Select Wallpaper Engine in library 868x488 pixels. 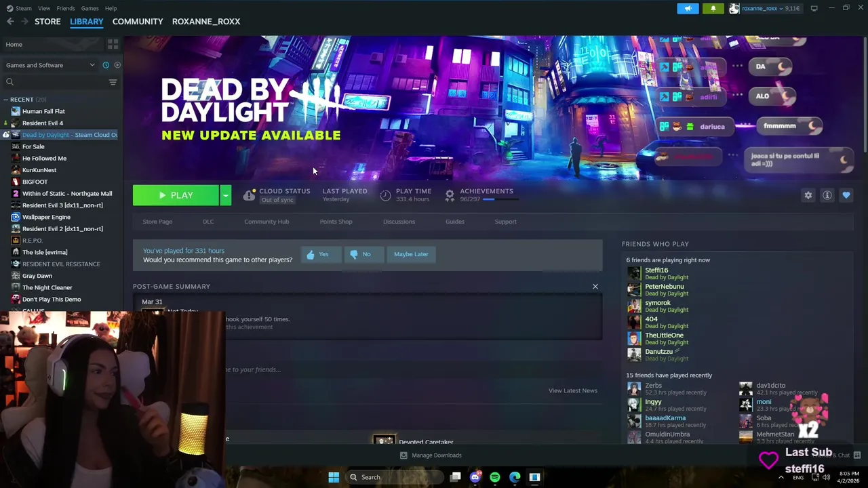tap(46, 217)
